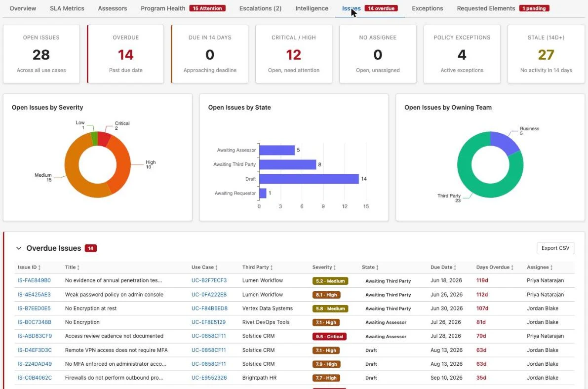Click the Low severity donut segment
The image size is (588, 389).
[x=94, y=139]
